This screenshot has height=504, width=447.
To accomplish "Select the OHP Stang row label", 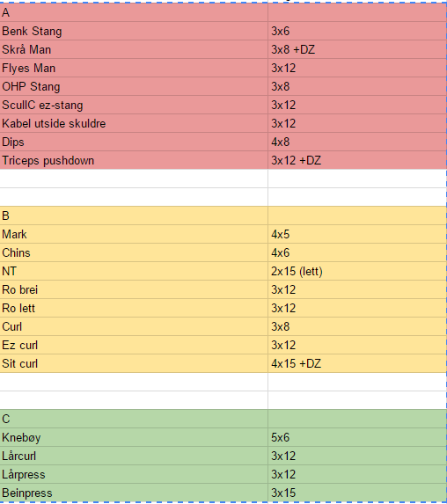I will click(x=134, y=86).
